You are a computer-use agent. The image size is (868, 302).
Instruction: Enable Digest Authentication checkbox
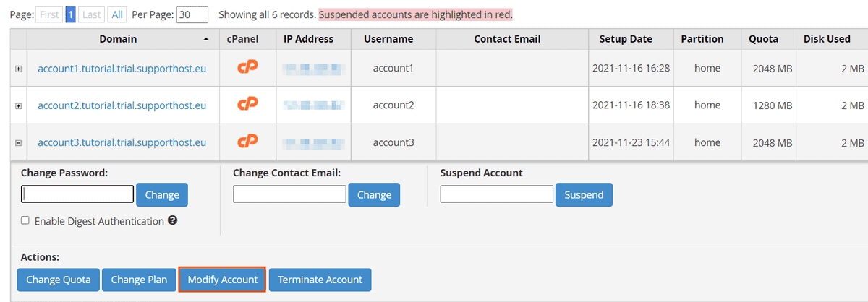[x=25, y=221]
